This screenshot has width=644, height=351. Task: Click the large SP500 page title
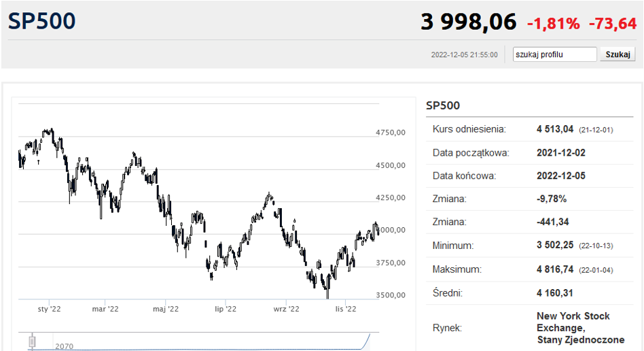point(42,21)
